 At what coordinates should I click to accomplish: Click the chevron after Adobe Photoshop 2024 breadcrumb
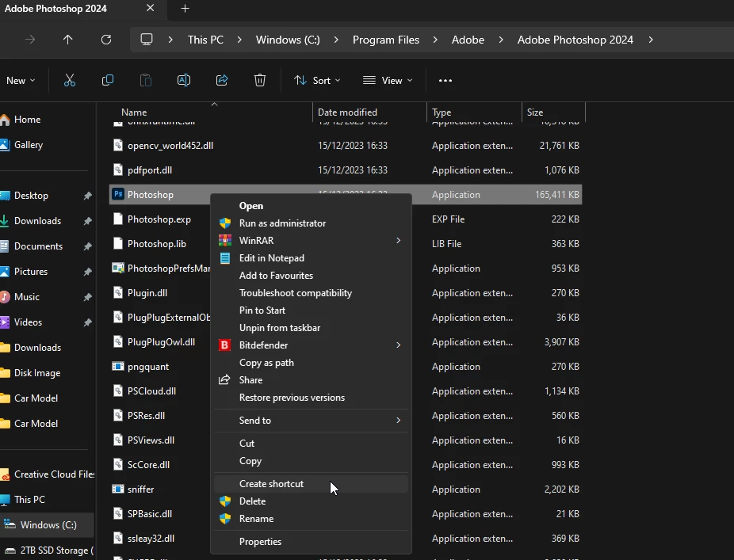pos(651,40)
